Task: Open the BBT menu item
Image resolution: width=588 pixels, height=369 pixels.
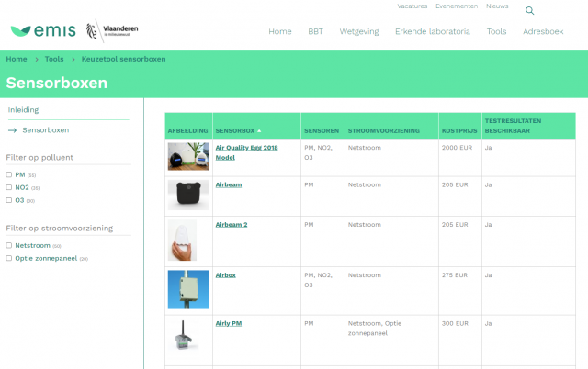Action: [x=315, y=31]
